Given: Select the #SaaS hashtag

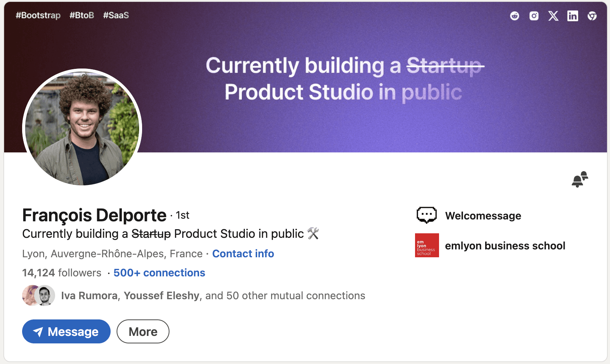Looking at the screenshot, I should coord(116,15).
